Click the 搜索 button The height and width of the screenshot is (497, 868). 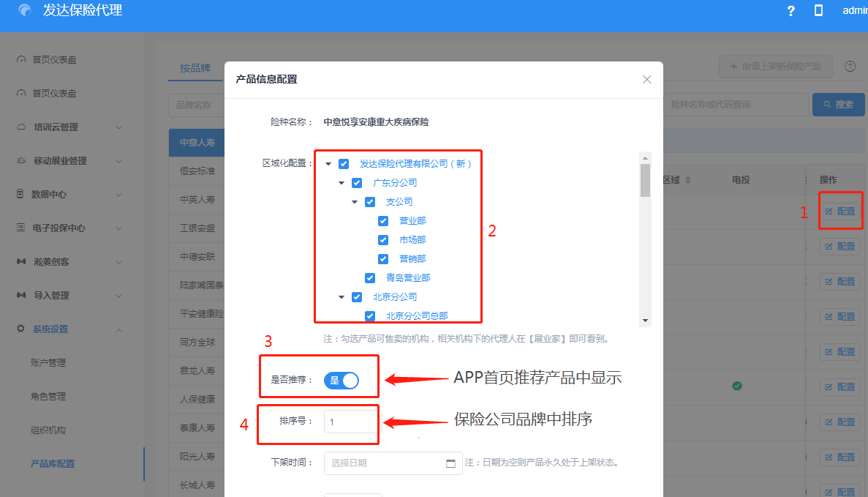click(x=838, y=105)
